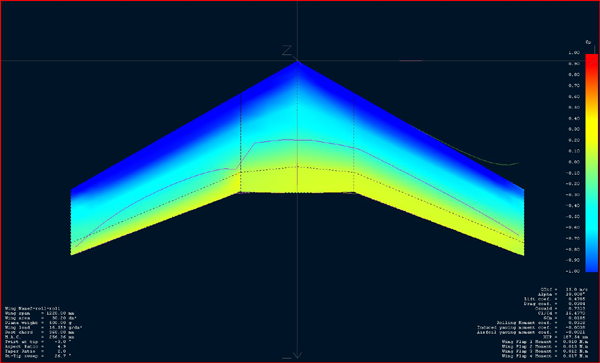Viewport: 600px width, 363px height.
Task: Click the Aspect Ratio line in wing data
Action: [36, 346]
